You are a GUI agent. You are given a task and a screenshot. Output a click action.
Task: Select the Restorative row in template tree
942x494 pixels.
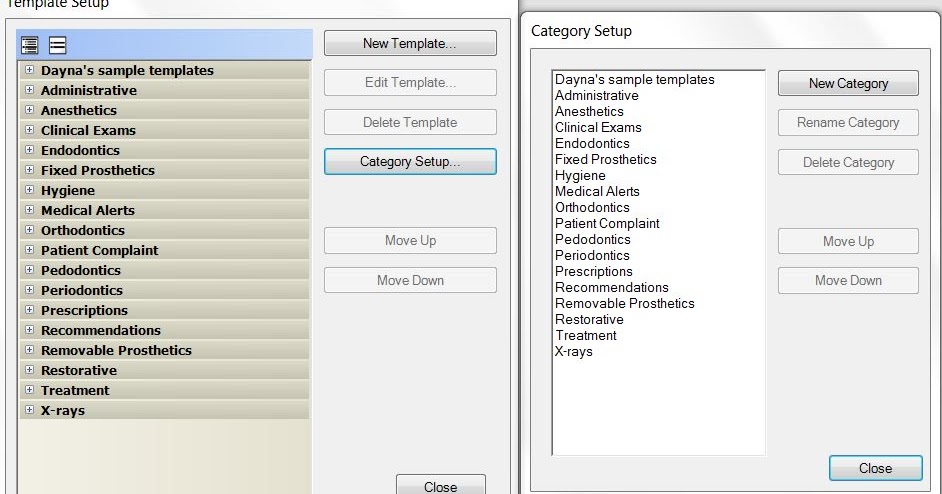(164, 370)
